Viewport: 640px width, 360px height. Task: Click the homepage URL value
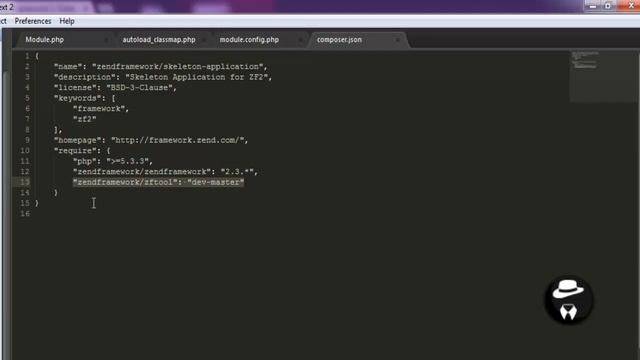[178, 140]
